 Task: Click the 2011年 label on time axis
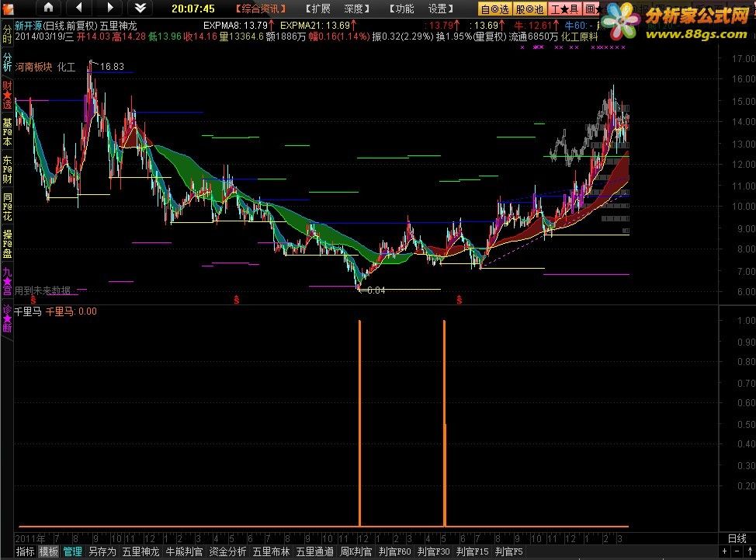point(30,539)
